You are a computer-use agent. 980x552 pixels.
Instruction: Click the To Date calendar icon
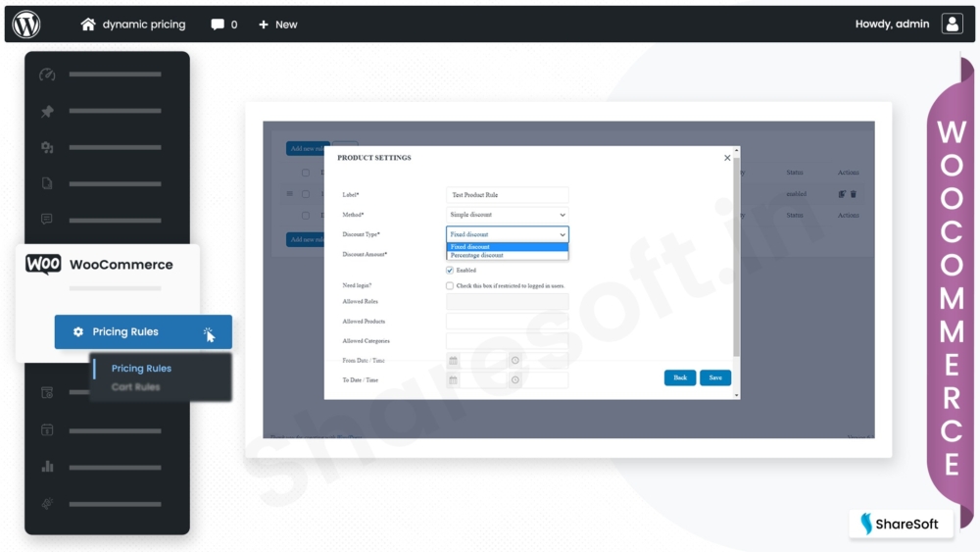[x=453, y=380]
